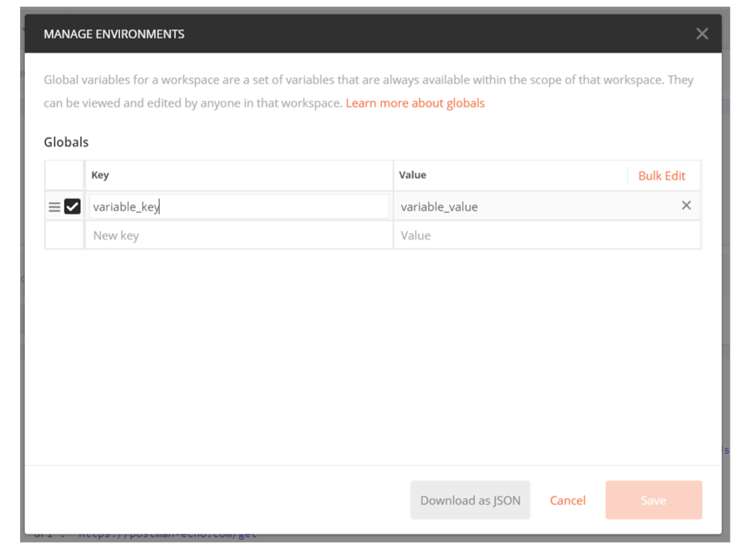The height and width of the screenshot is (551, 756).
Task: Focus the empty Value field in the new row
Action: (x=546, y=236)
